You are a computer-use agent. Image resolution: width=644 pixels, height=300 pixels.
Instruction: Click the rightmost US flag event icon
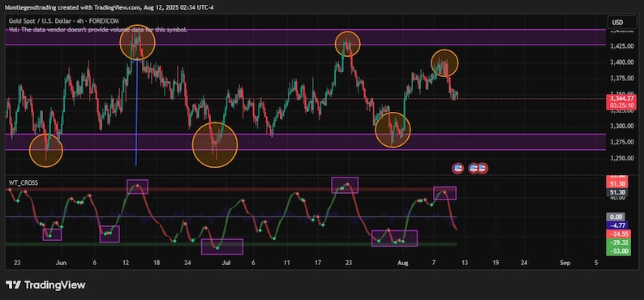click(483, 168)
